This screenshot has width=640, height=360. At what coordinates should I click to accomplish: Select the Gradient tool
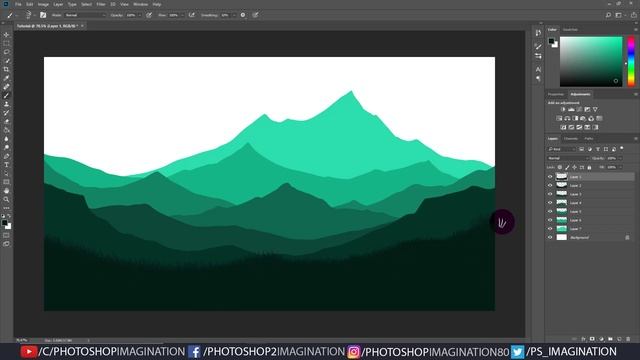pyautogui.click(x=6, y=130)
